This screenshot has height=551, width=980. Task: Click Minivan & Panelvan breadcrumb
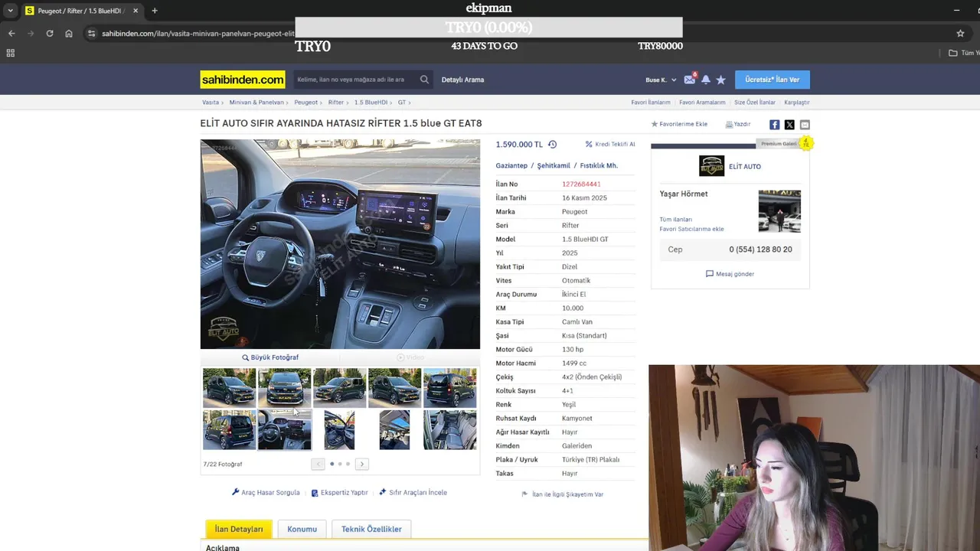point(256,102)
